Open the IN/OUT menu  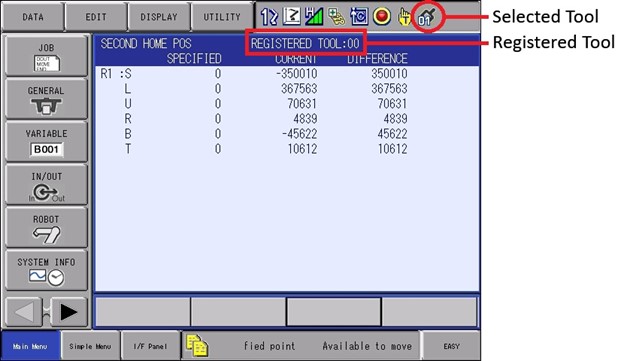[x=47, y=185]
